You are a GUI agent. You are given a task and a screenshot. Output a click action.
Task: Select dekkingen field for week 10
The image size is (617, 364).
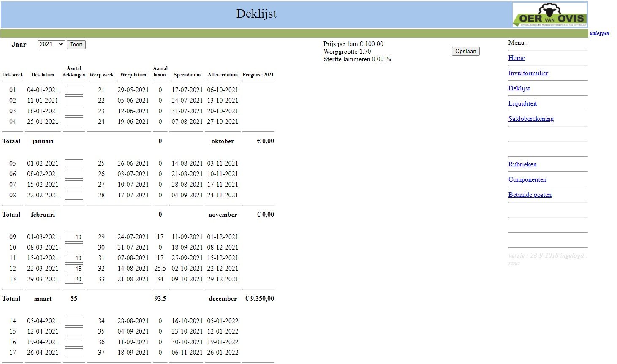(73, 248)
